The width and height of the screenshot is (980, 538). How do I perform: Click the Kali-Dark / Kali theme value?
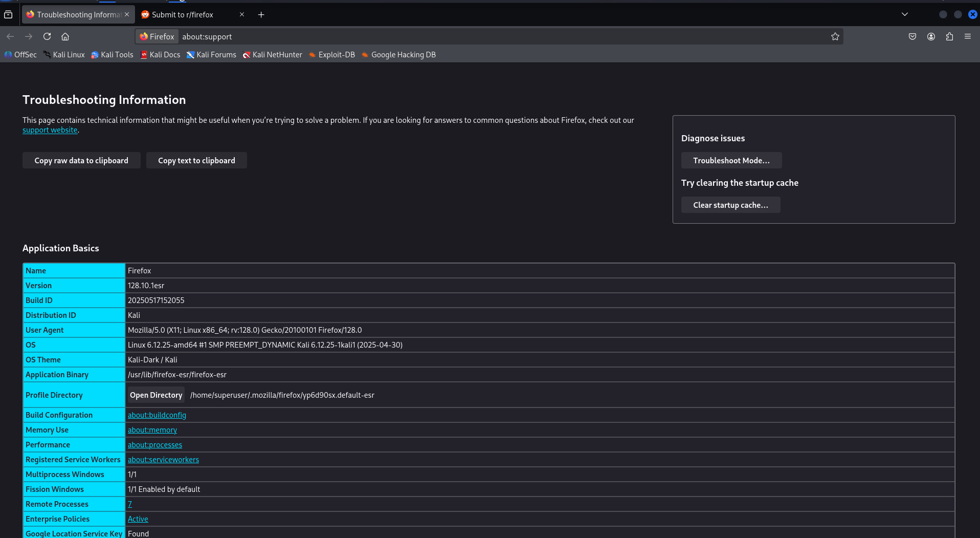(152, 360)
